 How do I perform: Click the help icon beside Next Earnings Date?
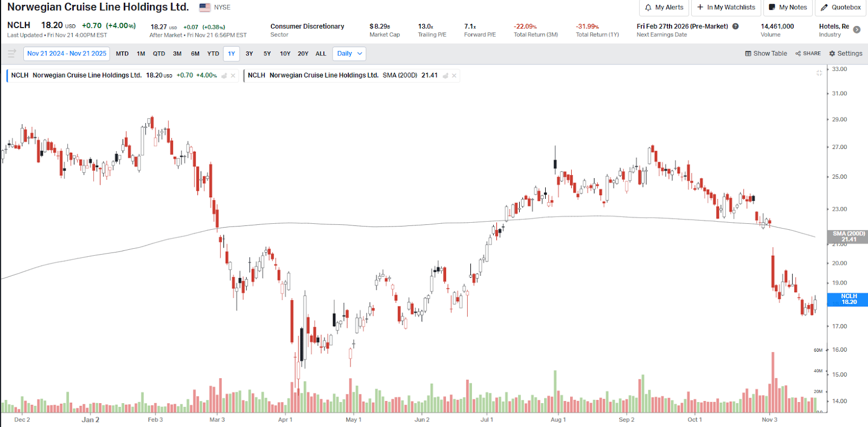pos(736,26)
